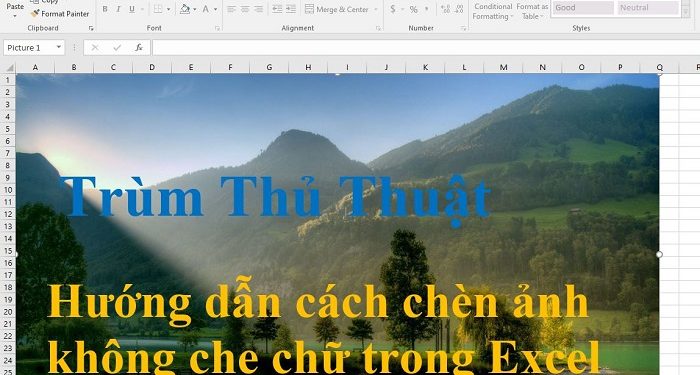Image resolution: width=700 pixels, height=375 pixels.
Task: Click the Borders icon
Action: click(158, 9)
